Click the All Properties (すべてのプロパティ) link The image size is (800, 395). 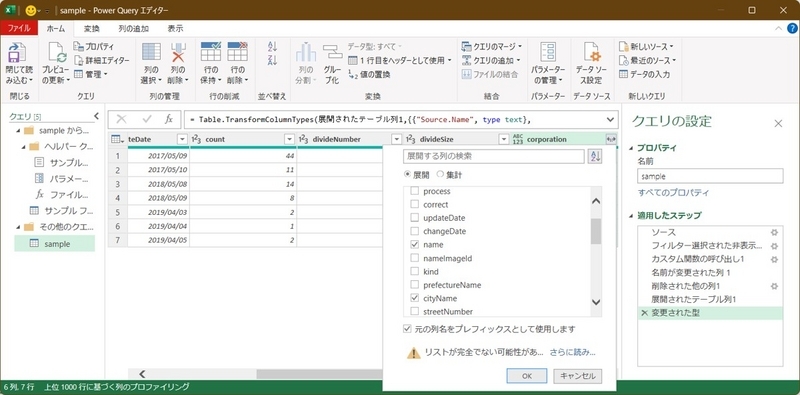[673, 193]
